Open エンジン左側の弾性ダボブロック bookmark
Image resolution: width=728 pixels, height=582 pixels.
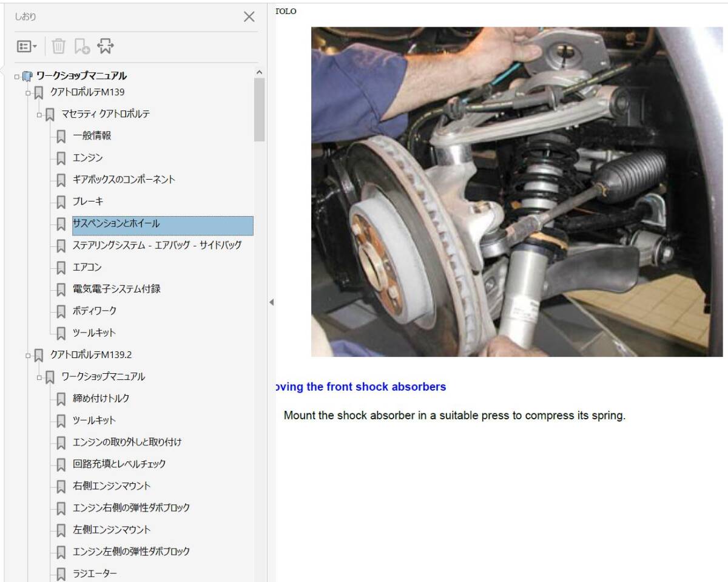(x=131, y=551)
